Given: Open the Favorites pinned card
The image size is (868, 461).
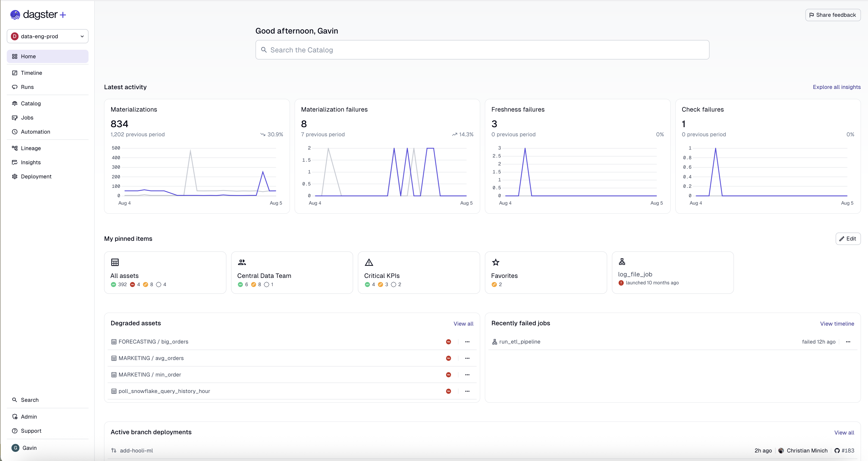Looking at the screenshot, I should 545,273.
